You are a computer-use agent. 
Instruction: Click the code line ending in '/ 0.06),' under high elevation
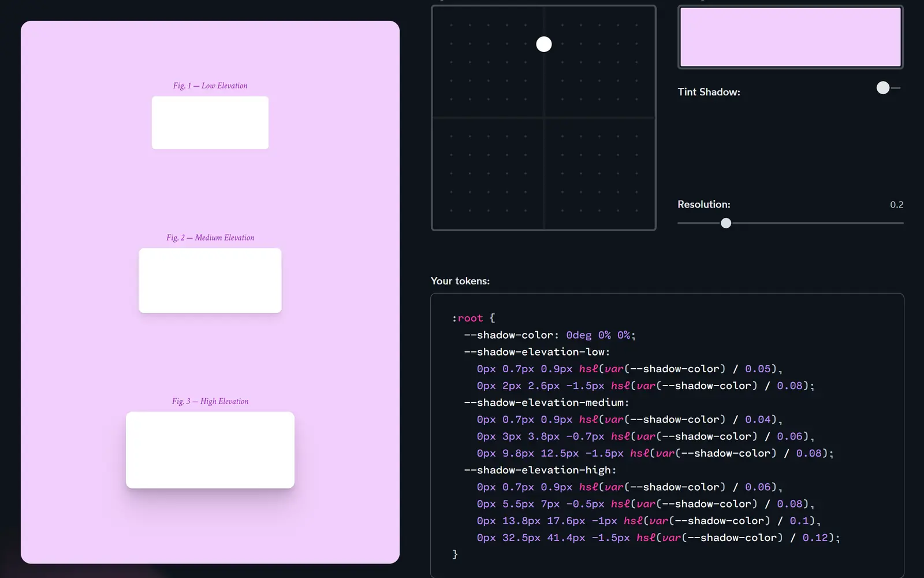(629, 487)
